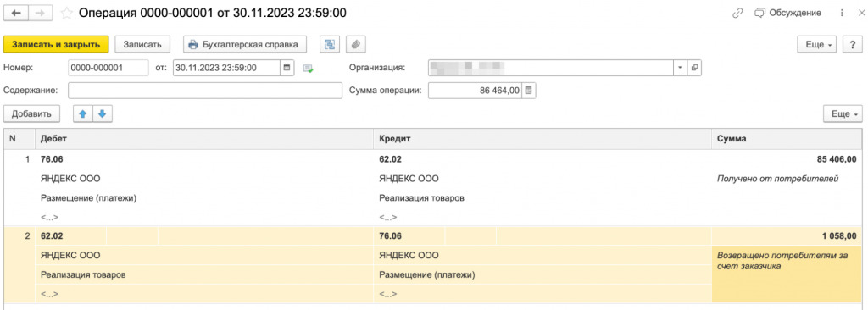Click the Дебет column header
This screenshot has width=868, height=310.
click(205, 139)
